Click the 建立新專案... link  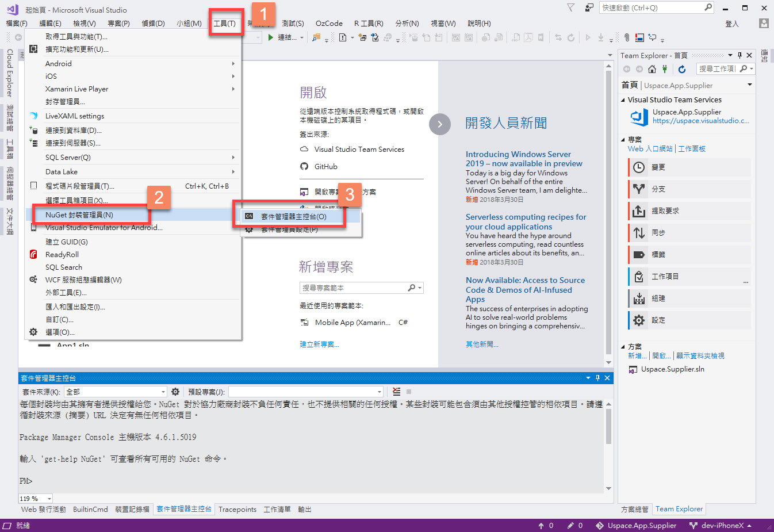319,345
